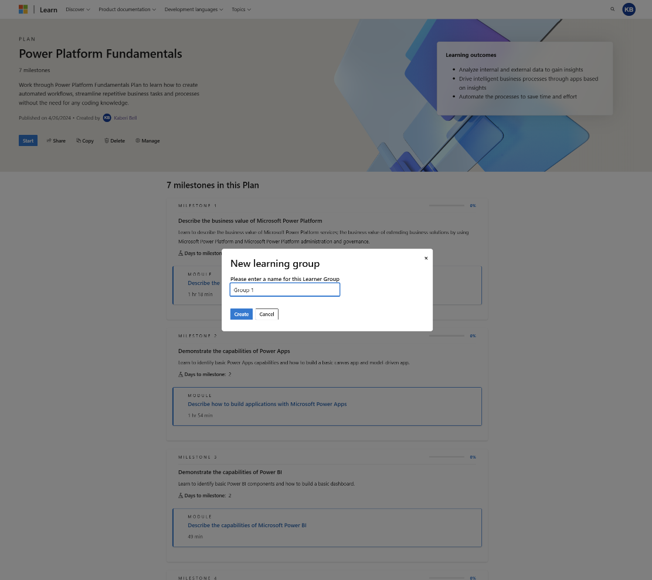
Task: Click the 'New learning group' dialog title
Action: [x=275, y=264]
